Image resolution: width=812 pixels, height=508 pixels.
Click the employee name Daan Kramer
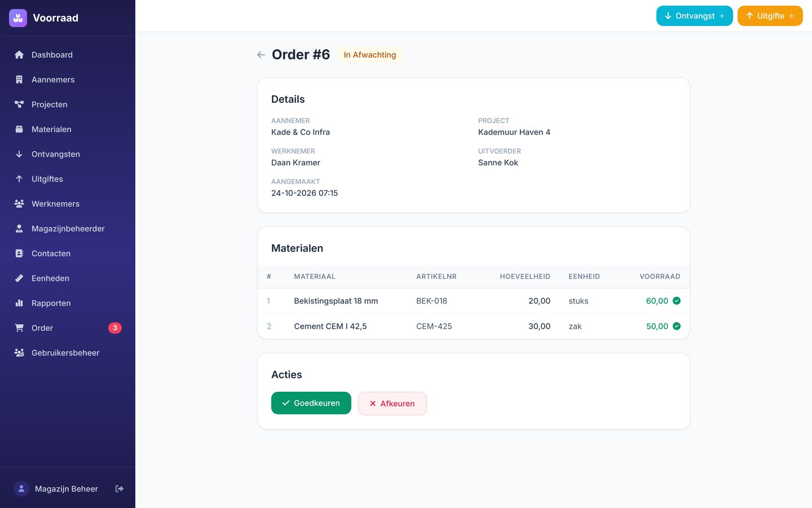point(295,163)
